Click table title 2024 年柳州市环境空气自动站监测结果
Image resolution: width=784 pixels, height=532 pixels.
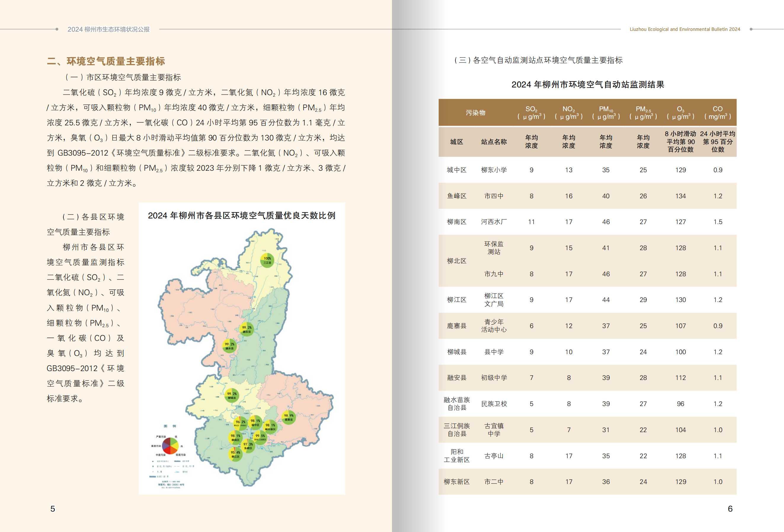[588, 84]
